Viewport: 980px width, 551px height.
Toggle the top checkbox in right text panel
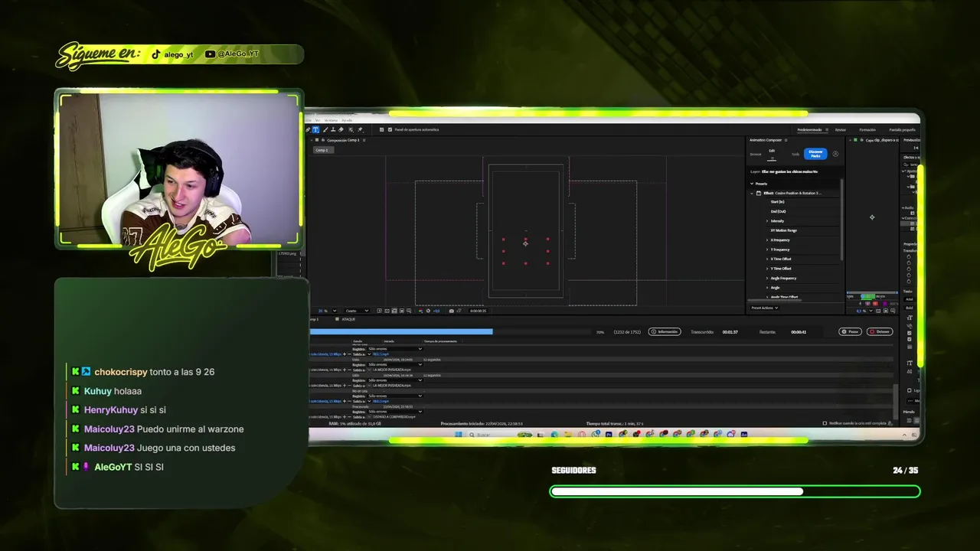click(x=909, y=333)
